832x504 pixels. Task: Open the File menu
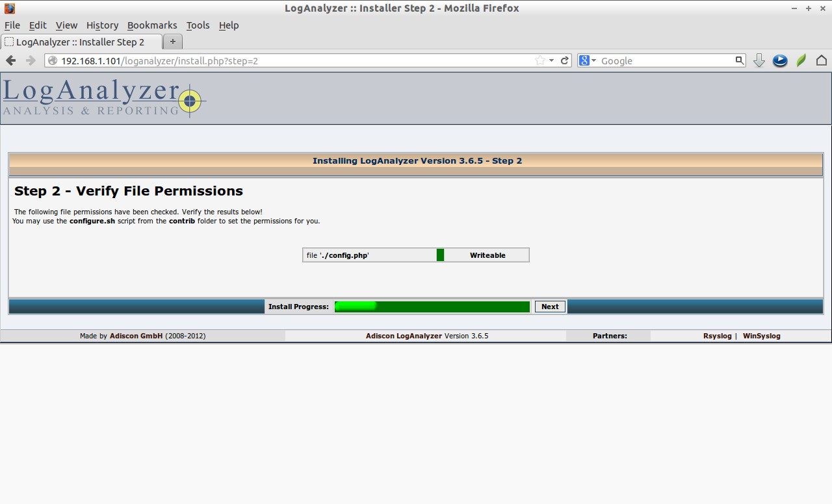(12, 25)
